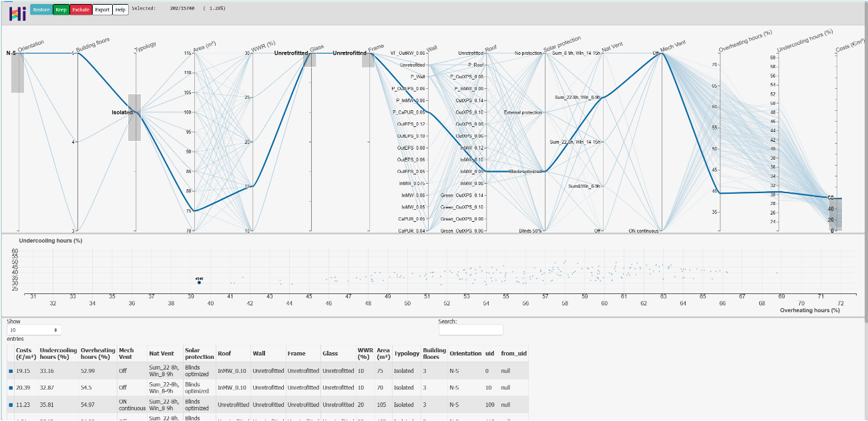Click the 'ON continuous' tick on Mech Vent axis

pyautogui.click(x=644, y=231)
